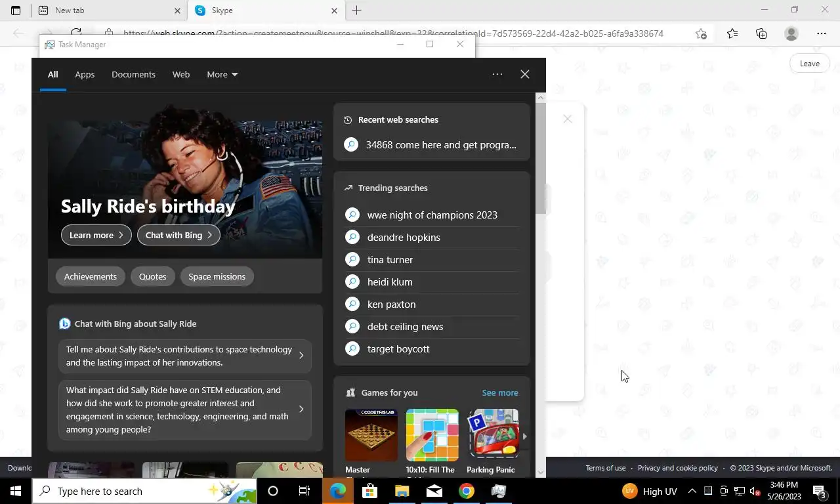Switch to the Skype browser tab
The width and height of the screenshot is (840, 504).
click(266, 10)
